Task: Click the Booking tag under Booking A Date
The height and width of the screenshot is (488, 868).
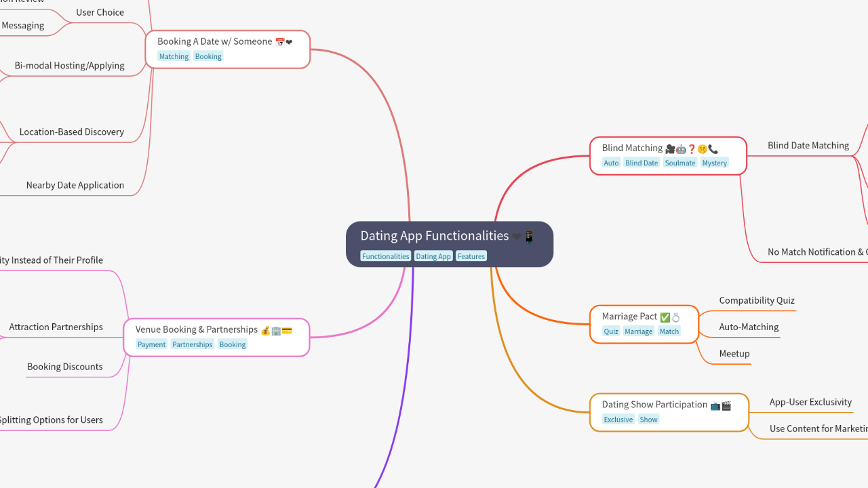Action: (208, 56)
